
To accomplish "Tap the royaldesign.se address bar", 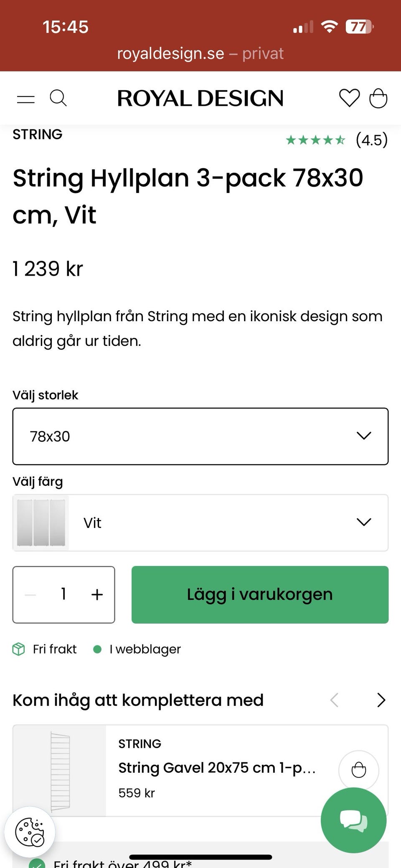I will click(200, 53).
